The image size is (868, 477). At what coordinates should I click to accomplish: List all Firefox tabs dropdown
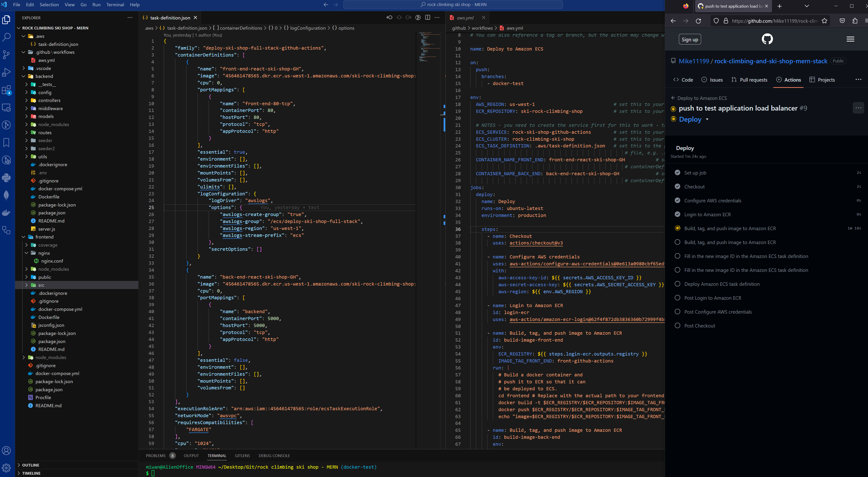click(807, 6)
